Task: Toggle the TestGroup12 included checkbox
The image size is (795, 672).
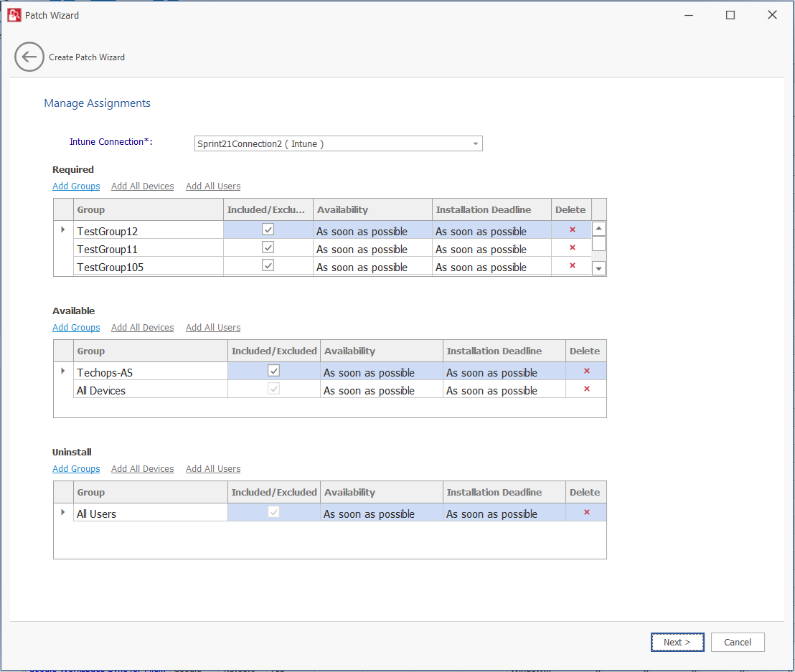Action: tap(268, 229)
